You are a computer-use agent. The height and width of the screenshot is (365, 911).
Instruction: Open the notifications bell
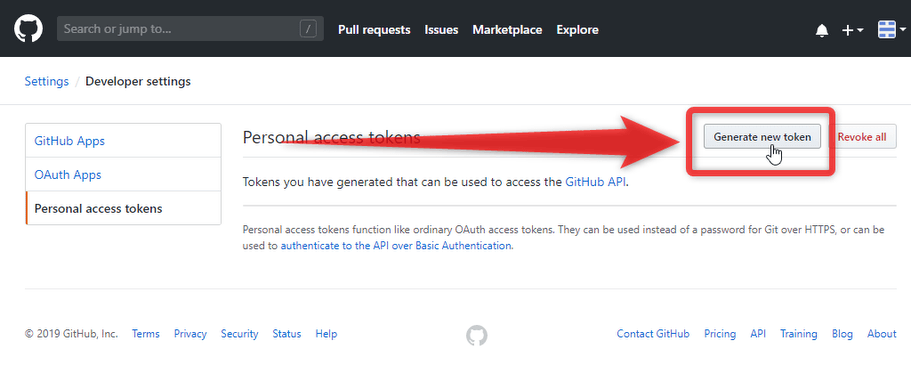point(822,30)
